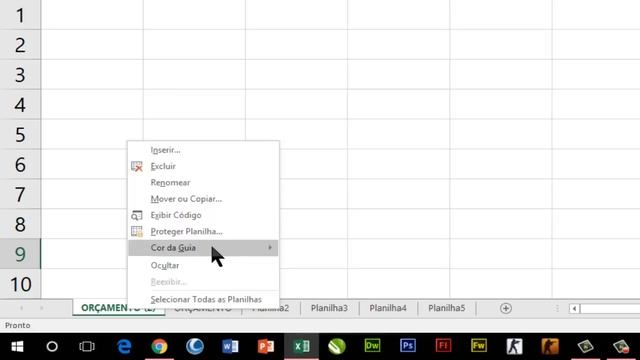Choose Exibir Código from the menu
640x360 pixels.
[176, 215]
